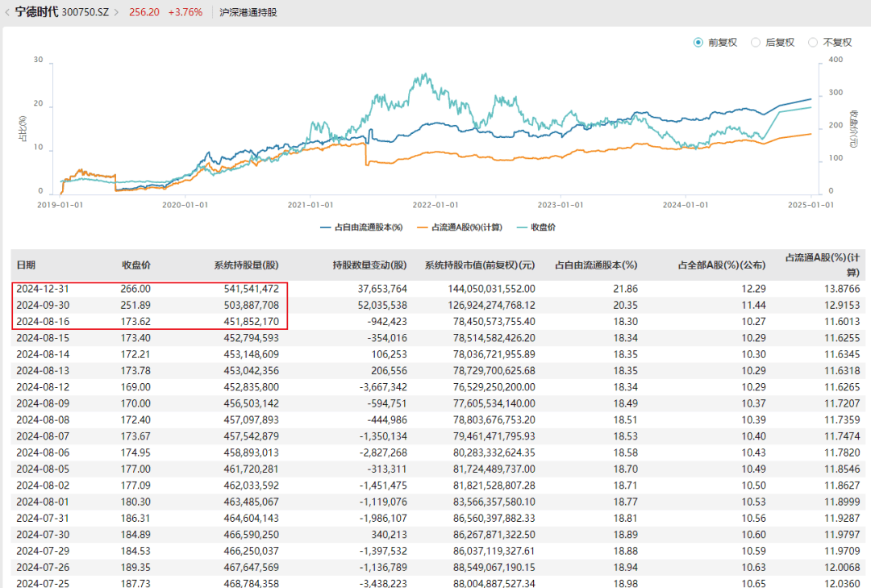Screen dimensions: 871x588
Task: Click the holdings change 340,213
Action: pyautogui.click(x=389, y=535)
